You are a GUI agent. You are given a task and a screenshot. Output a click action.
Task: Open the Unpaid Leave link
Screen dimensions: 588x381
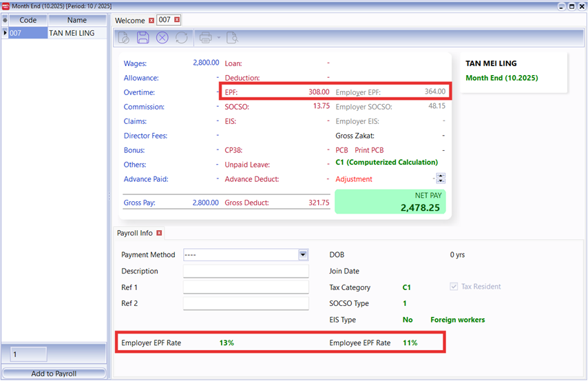coord(247,165)
